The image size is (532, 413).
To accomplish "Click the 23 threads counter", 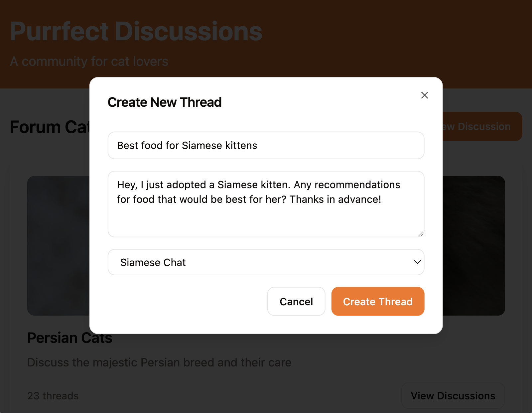I will pyautogui.click(x=53, y=396).
